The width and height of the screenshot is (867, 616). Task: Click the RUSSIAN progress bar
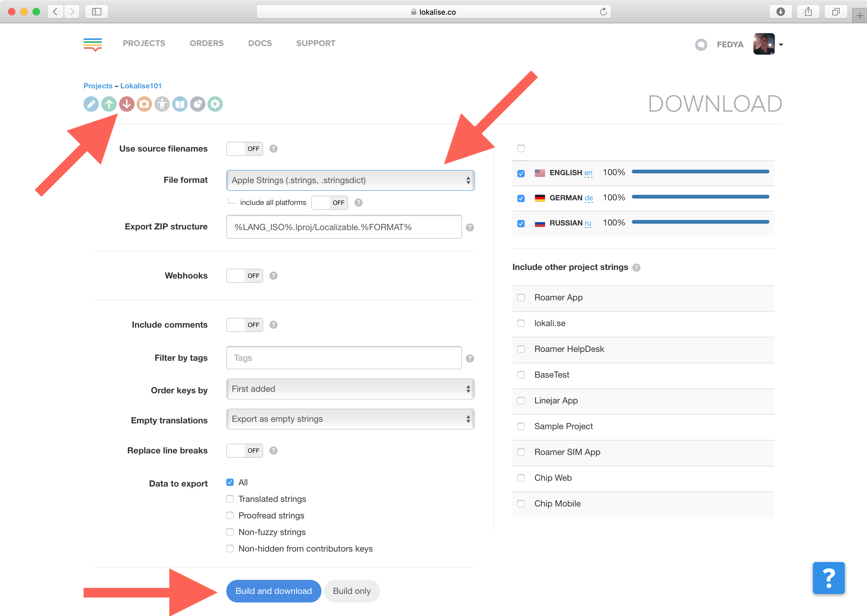[x=700, y=222]
